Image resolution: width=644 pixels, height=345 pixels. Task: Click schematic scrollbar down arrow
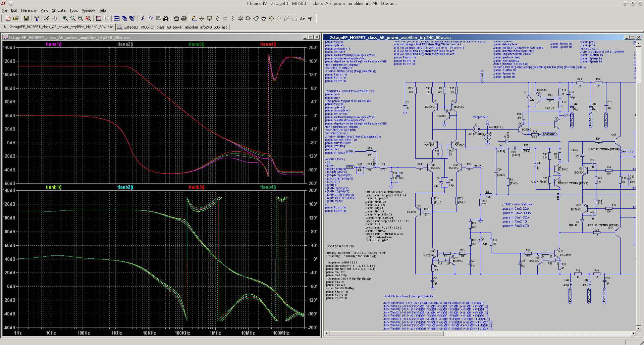tap(639, 328)
